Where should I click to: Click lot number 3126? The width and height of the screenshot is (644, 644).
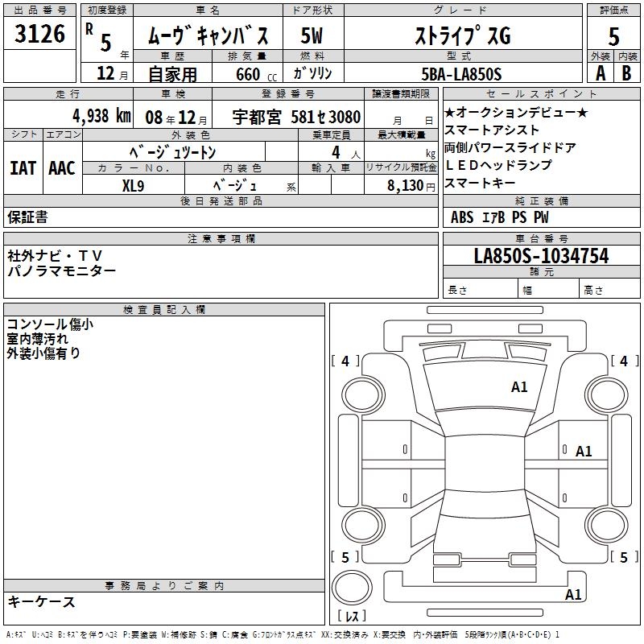pyautogui.click(x=39, y=34)
